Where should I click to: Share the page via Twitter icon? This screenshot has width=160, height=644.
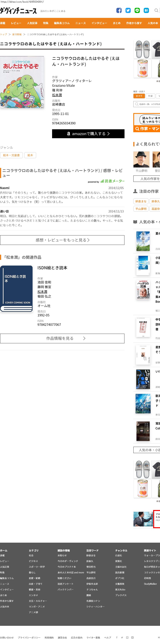click(x=128, y=11)
